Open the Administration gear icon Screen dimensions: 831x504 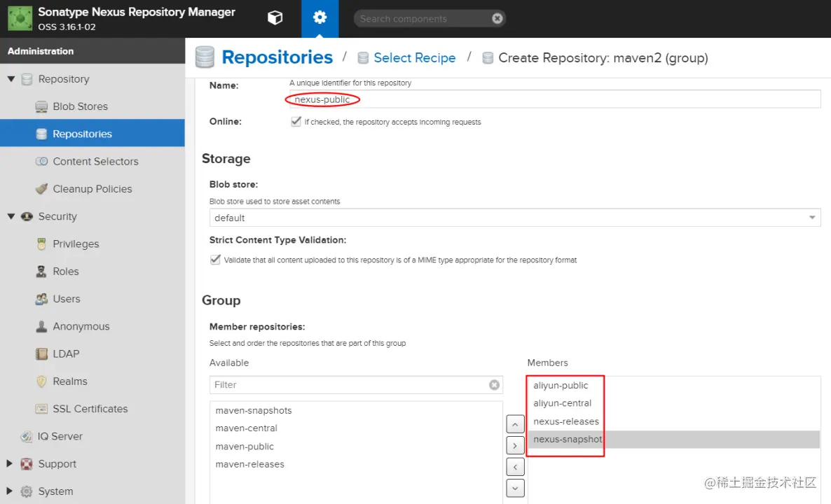click(x=320, y=18)
